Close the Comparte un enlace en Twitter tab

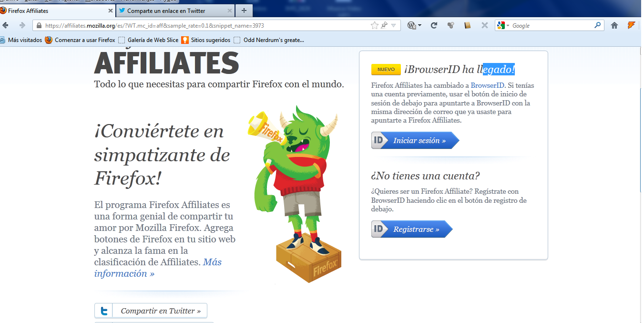[x=230, y=10]
